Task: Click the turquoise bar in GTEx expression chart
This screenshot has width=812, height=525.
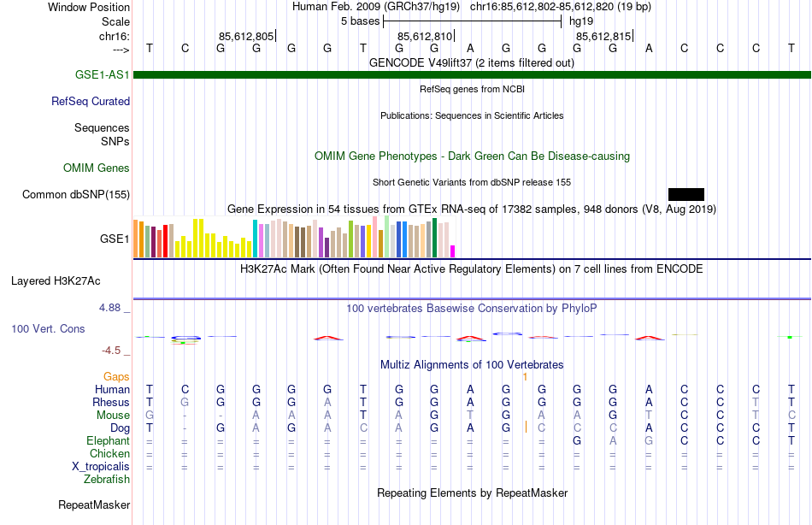Action: (255, 239)
